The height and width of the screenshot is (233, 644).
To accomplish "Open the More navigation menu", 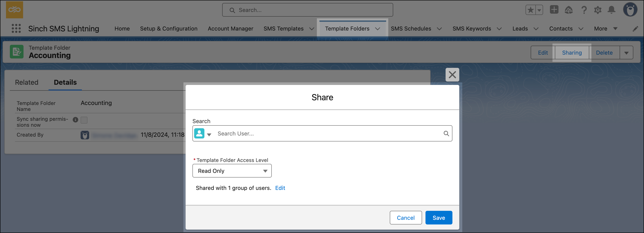I will pos(606,29).
